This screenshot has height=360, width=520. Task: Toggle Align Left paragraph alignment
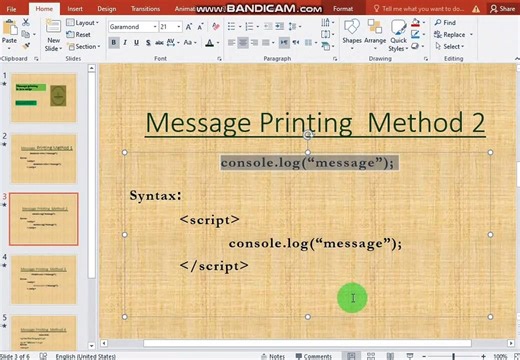click(231, 42)
